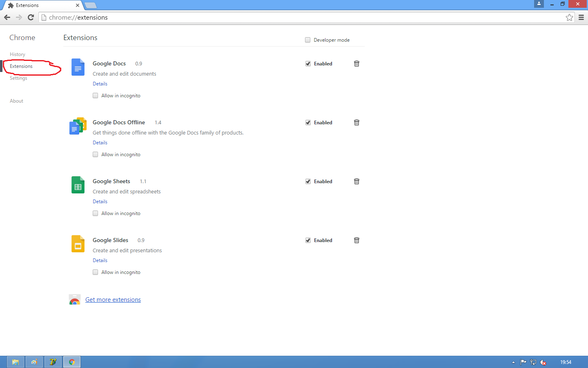Click the Google Docs Offline extension name
This screenshot has height=368, width=588.
tap(119, 122)
